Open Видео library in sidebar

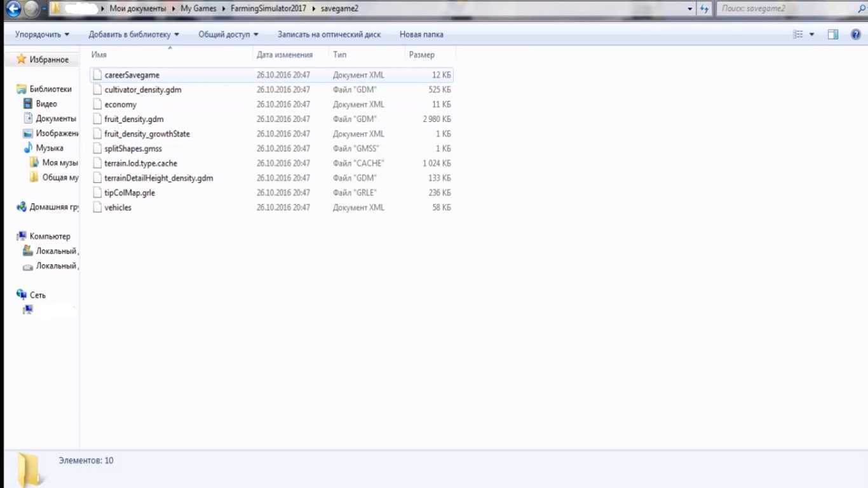(46, 104)
